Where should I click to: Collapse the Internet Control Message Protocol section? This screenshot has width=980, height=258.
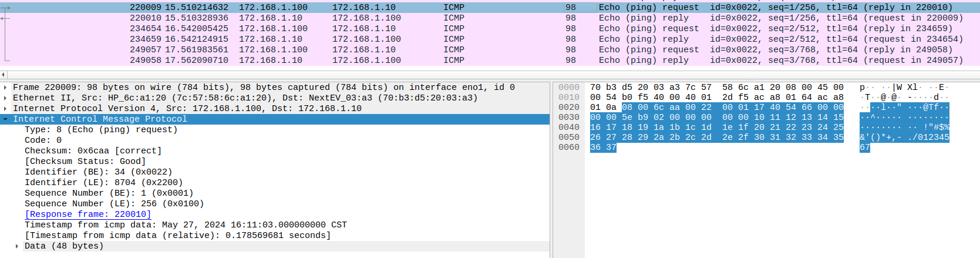coord(5,119)
